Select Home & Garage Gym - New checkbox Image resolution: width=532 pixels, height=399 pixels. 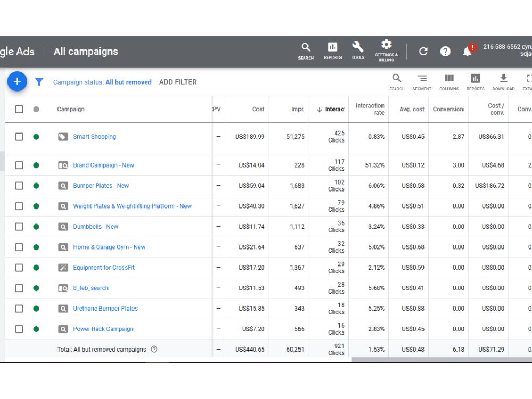[x=19, y=247]
